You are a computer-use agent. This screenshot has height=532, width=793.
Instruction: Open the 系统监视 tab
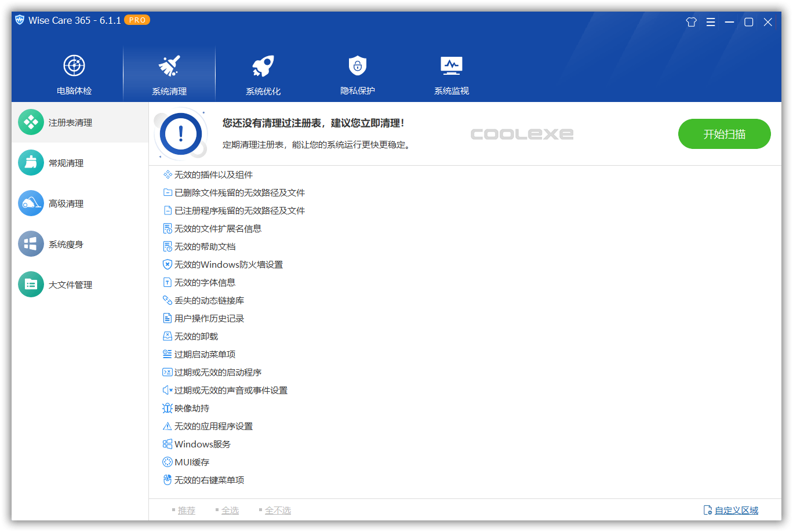(x=452, y=74)
